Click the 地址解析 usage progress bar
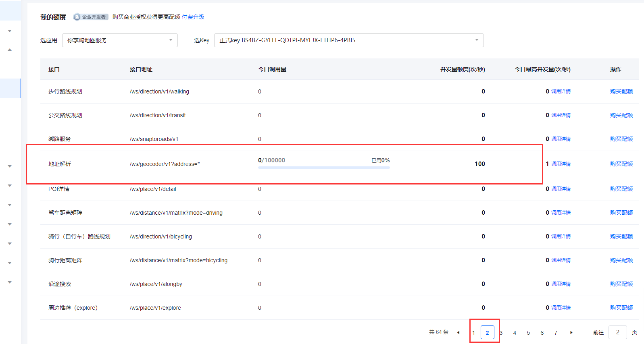 (x=323, y=167)
